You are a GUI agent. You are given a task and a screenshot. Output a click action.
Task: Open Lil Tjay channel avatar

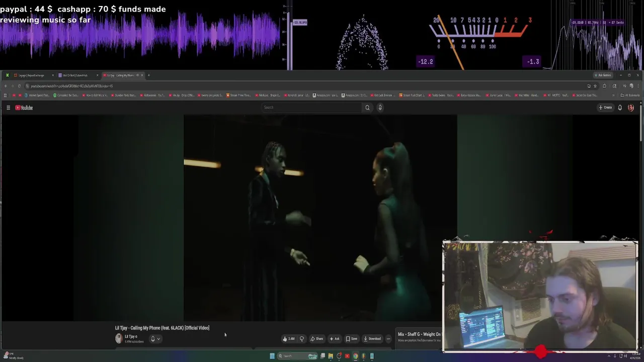click(119, 339)
